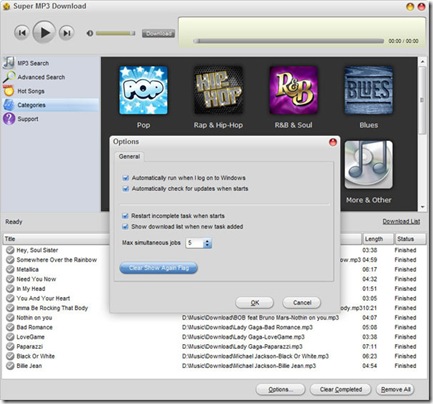This screenshot has width=433, height=404.
Task: Select the Lady Gaga-Paparazzi.mp3 file path
Action: coord(242,347)
